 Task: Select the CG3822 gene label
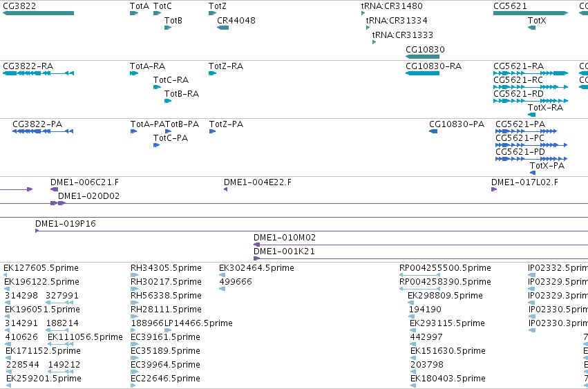[19, 6]
